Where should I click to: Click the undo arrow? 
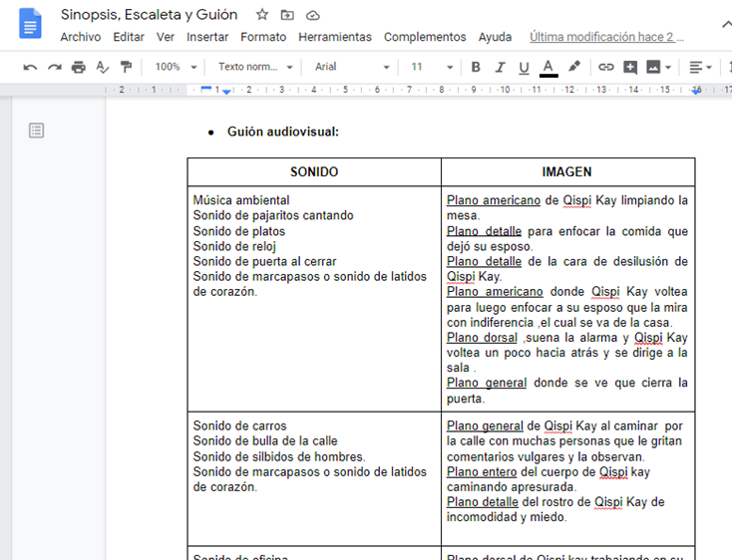(x=30, y=67)
